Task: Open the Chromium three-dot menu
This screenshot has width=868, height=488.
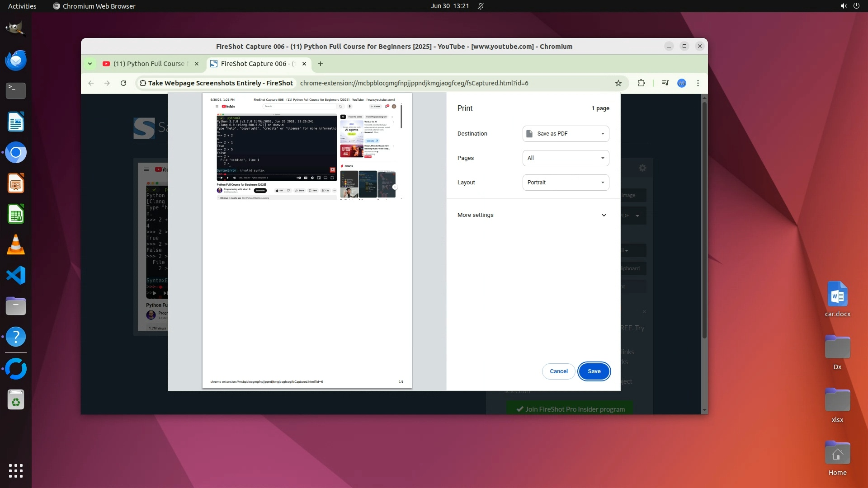Action: [x=698, y=83]
